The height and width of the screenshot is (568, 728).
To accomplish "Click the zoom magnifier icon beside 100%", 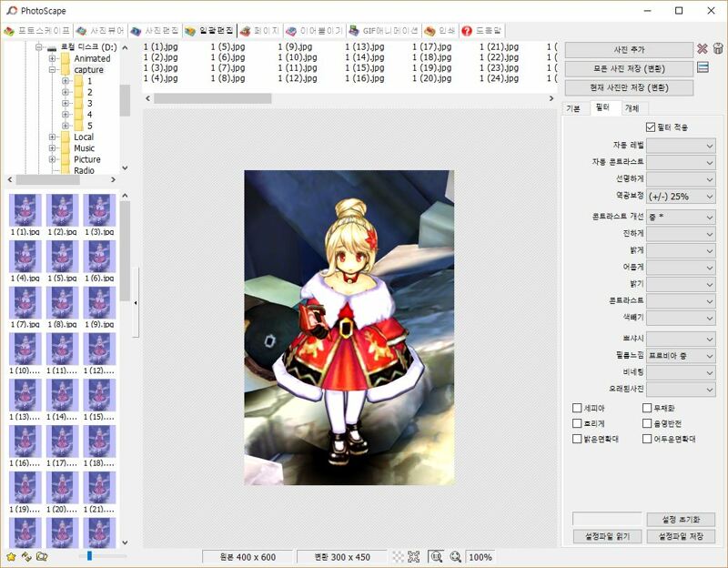I will 455,556.
